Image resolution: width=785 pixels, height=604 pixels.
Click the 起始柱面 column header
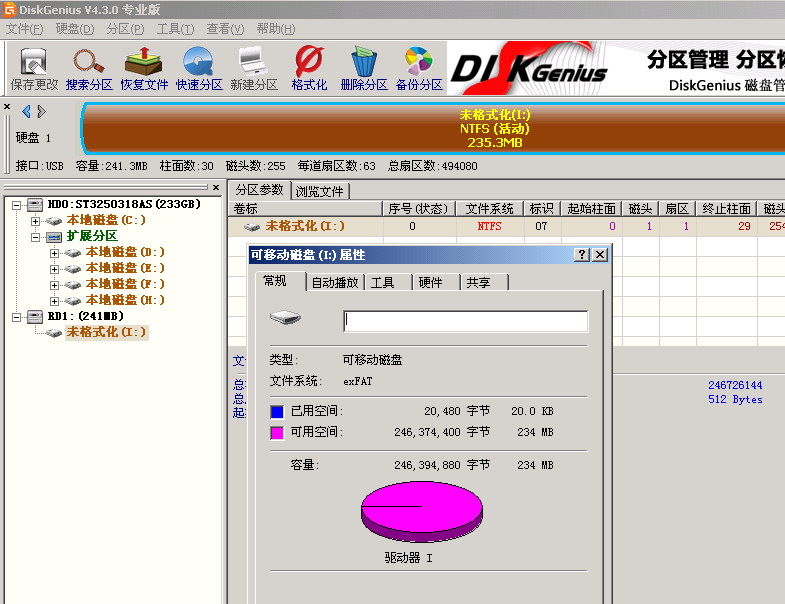[591, 208]
